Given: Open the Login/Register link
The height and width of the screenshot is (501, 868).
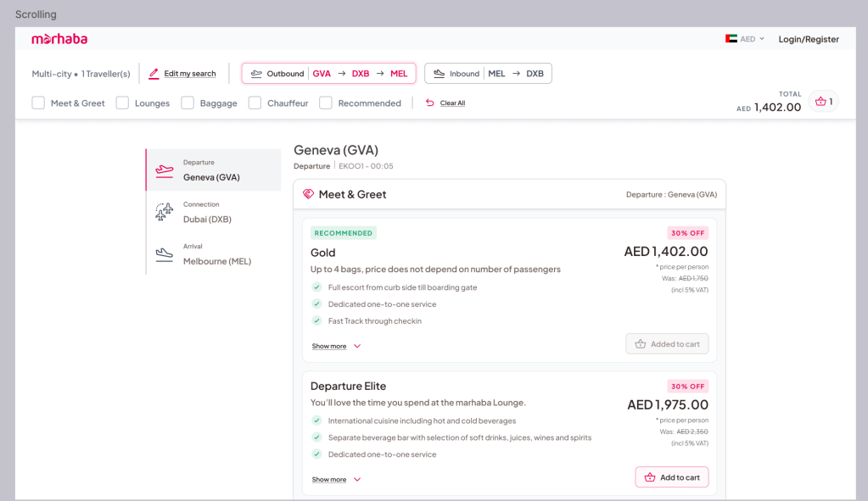Looking at the screenshot, I should coord(809,39).
